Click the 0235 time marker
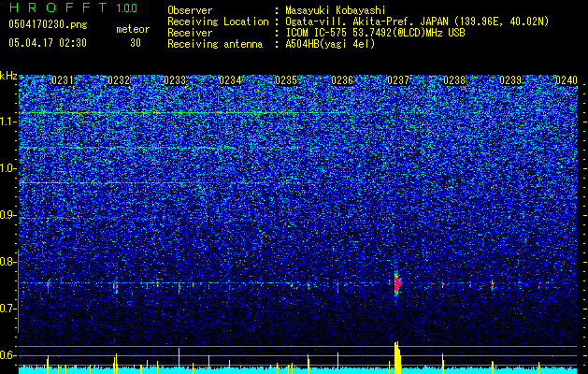The width and height of the screenshot is (588, 374). tap(286, 80)
